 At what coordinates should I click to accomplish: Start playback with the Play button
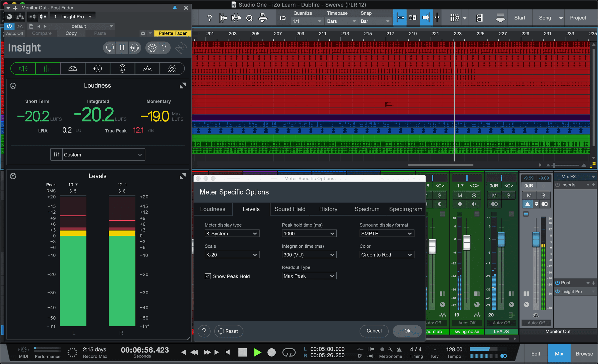point(258,352)
